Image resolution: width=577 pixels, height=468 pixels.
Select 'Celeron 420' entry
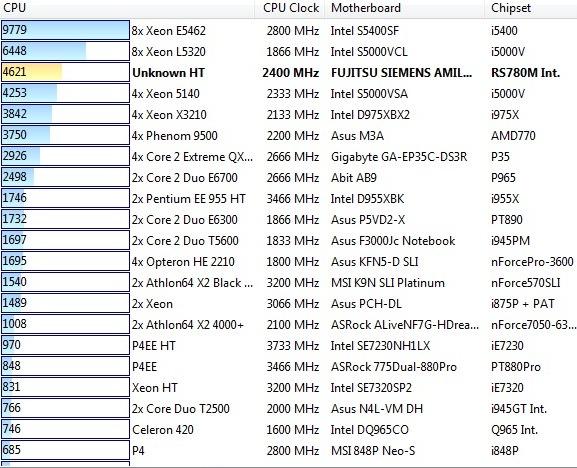(x=163, y=429)
